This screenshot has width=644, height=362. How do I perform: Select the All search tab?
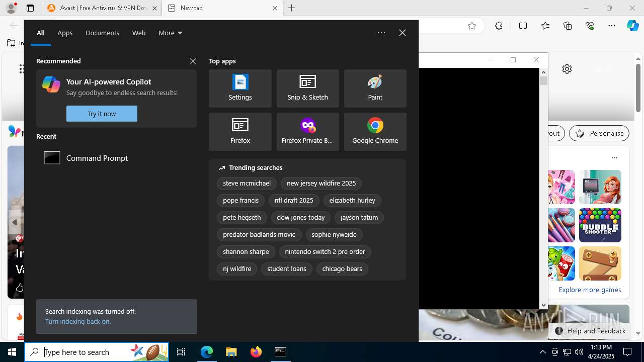coord(41,33)
